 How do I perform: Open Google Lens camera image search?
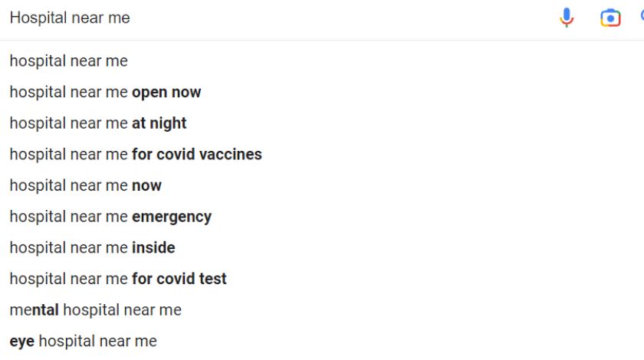(610, 18)
